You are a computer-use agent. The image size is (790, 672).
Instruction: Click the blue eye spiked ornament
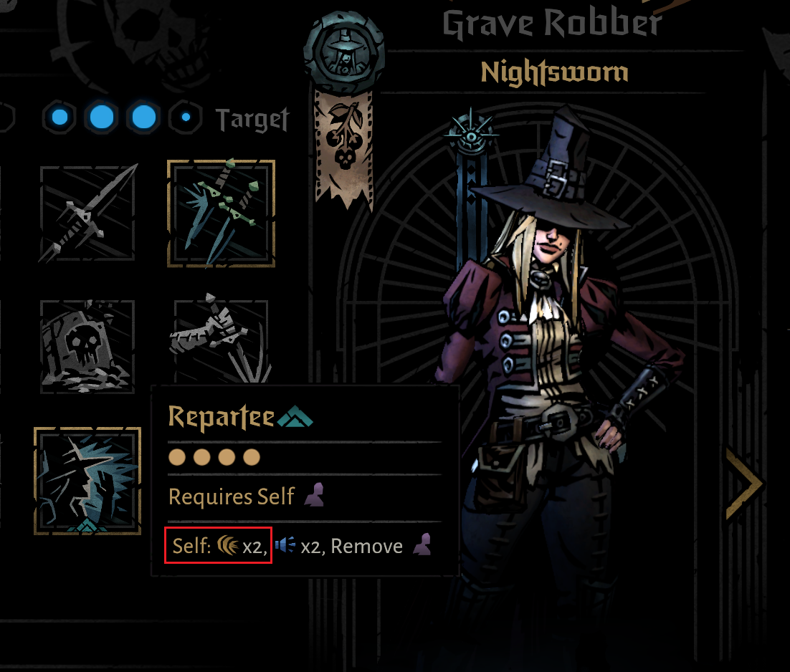(470, 135)
